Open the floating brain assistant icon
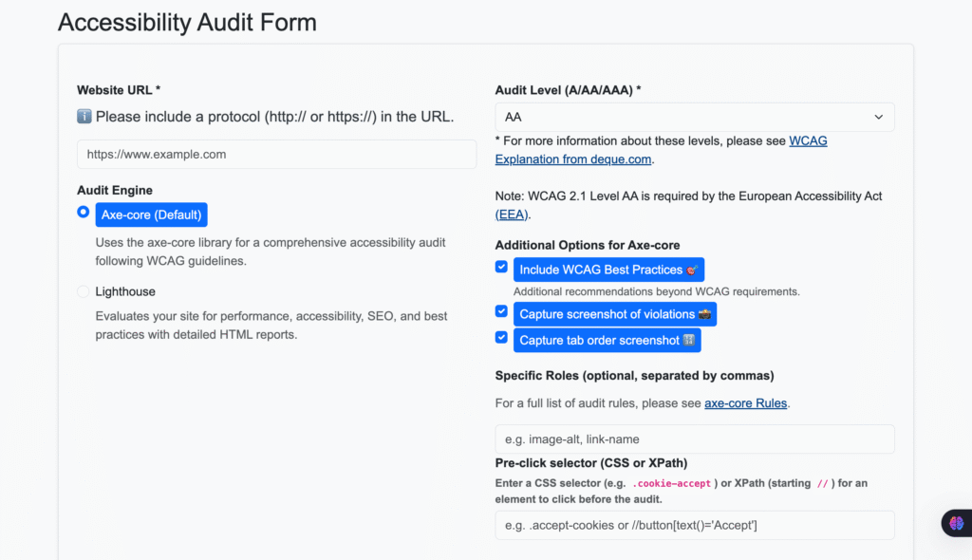Viewport: 972px width, 560px height. pyautogui.click(x=957, y=523)
